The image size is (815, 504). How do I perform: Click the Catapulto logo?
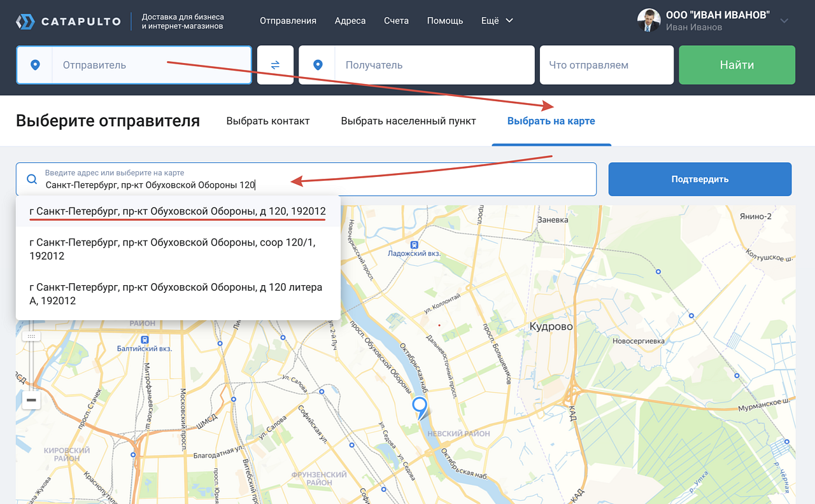click(68, 22)
